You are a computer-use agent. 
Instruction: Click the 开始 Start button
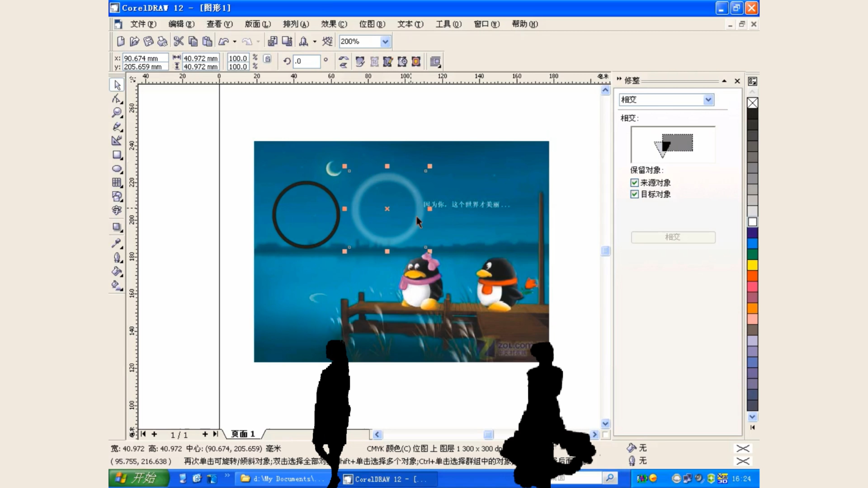pos(139,478)
